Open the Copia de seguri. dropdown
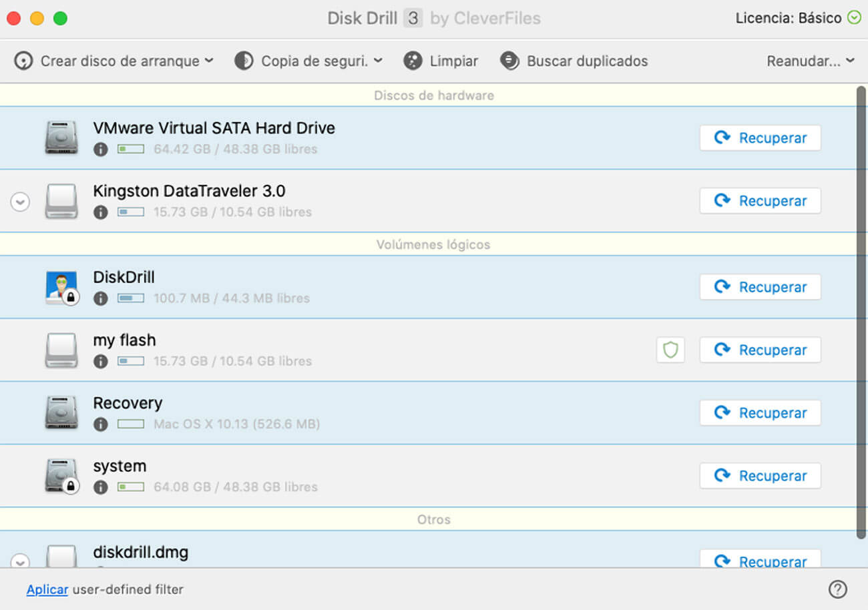The image size is (868, 610). point(308,61)
